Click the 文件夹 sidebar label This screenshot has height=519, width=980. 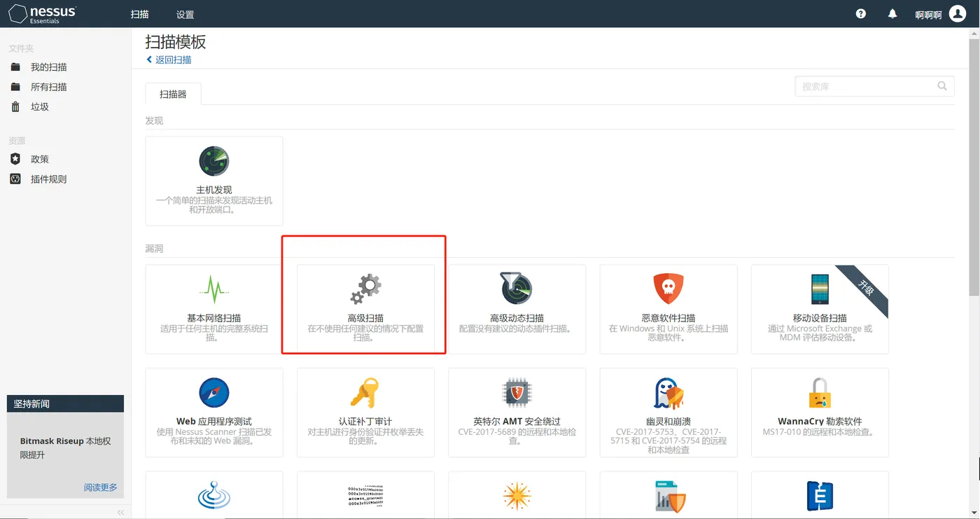pos(21,48)
